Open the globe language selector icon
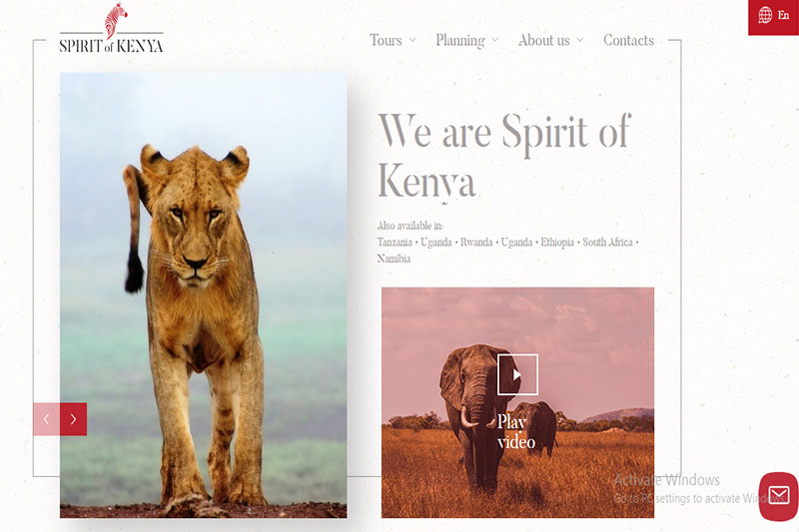The height and width of the screenshot is (532, 799). point(765,15)
